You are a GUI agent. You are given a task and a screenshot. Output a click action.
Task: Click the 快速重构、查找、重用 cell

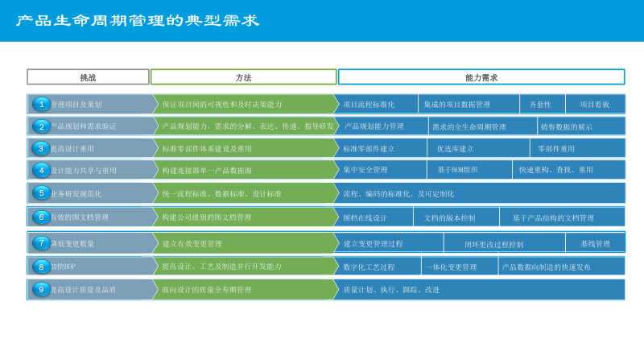(x=569, y=170)
